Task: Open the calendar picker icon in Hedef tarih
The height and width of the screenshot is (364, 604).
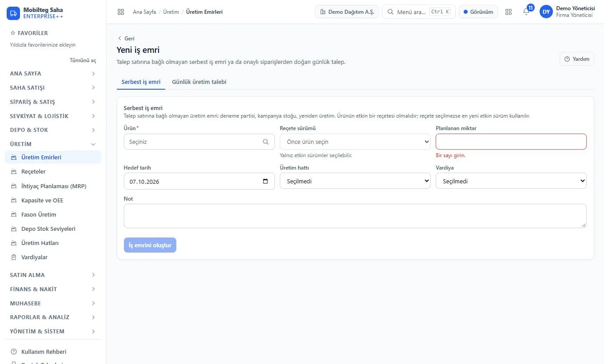Action: [266, 181]
